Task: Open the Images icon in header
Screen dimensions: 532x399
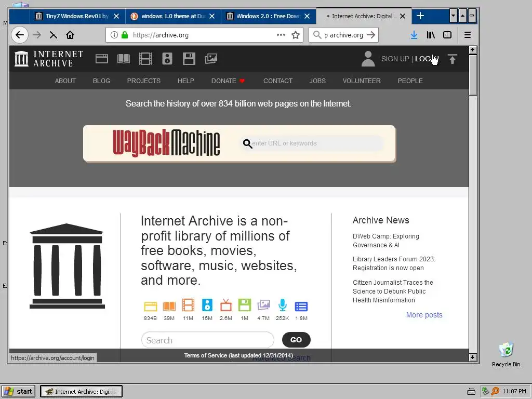Action: coord(211,59)
